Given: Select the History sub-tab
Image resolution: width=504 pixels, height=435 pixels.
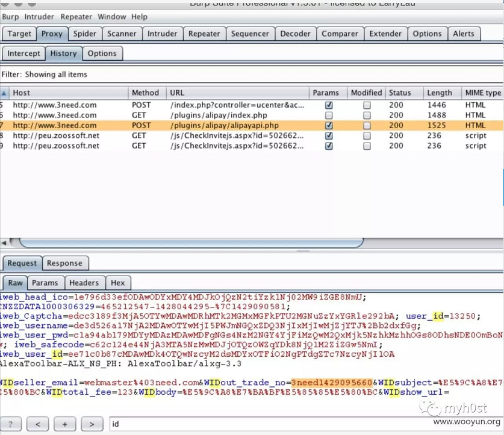Looking at the screenshot, I should click(64, 54).
